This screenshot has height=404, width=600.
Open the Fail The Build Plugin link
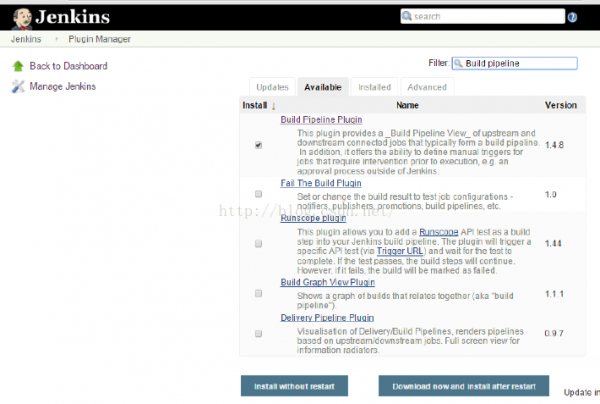tap(321, 183)
